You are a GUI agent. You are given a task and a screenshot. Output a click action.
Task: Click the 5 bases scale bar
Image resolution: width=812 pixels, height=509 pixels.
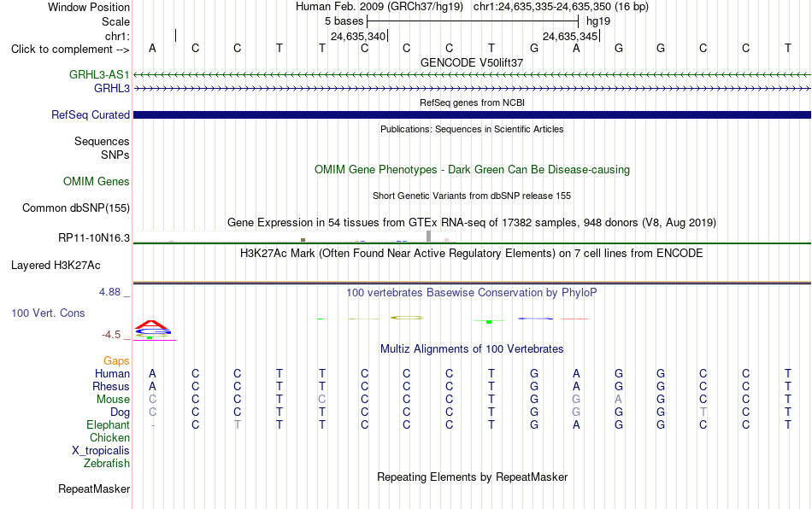(473, 21)
